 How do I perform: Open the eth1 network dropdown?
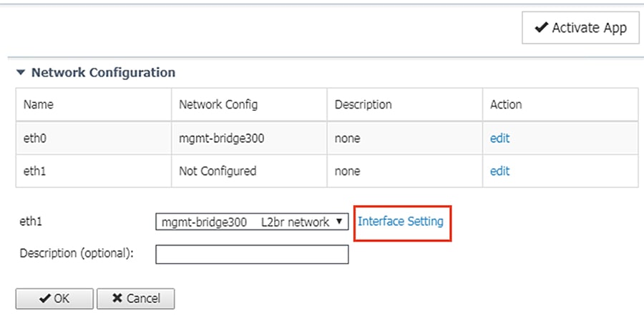[x=252, y=222]
